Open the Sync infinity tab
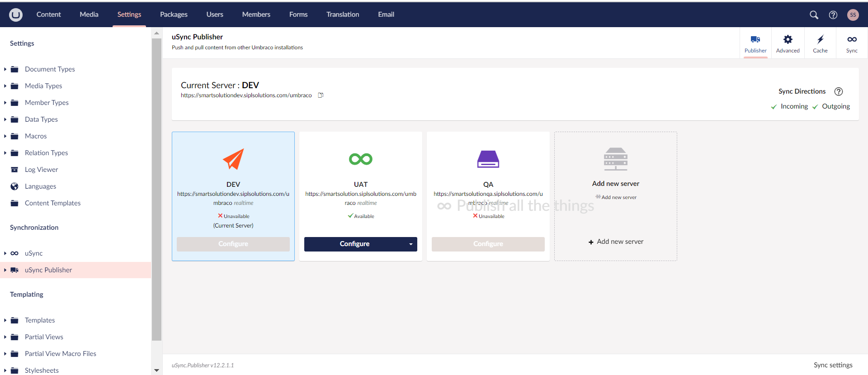 point(852,43)
